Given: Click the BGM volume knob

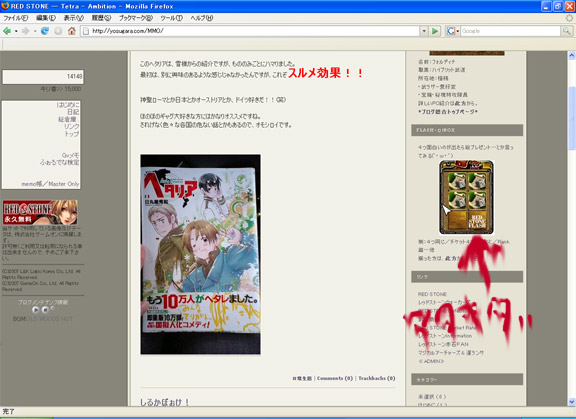Looking at the screenshot, I should pyautogui.click(x=52, y=308).
